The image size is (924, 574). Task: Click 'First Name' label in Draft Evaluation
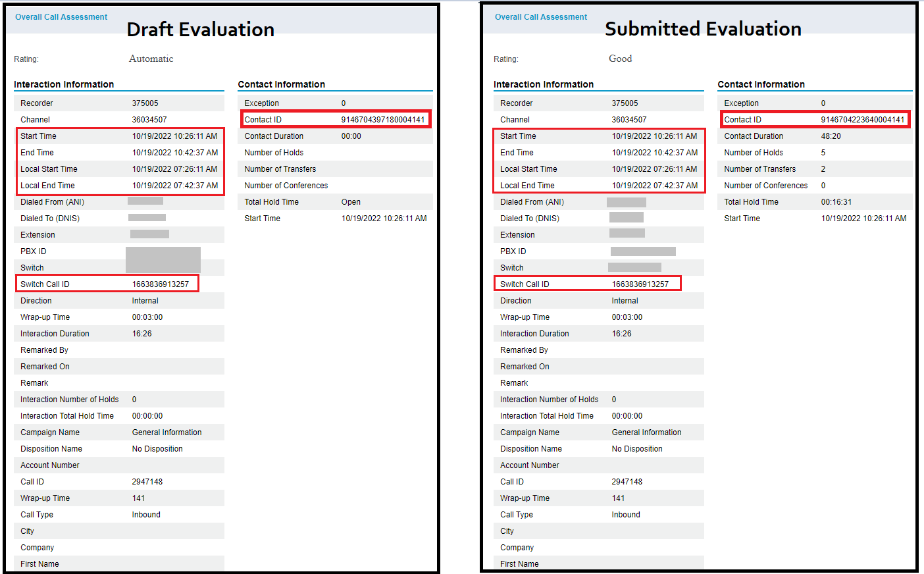pyautogui.click(x=39, y=564)
